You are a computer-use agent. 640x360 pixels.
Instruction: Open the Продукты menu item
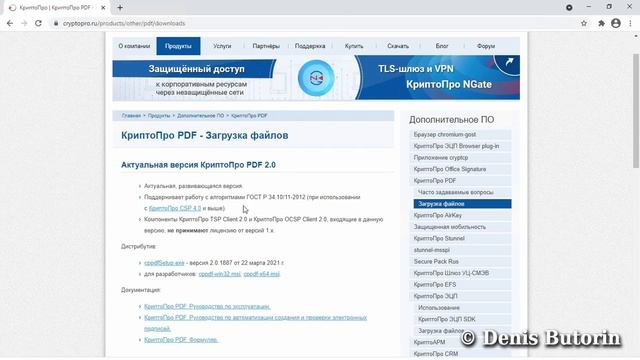pyautogui.click(x=178, y=46)
